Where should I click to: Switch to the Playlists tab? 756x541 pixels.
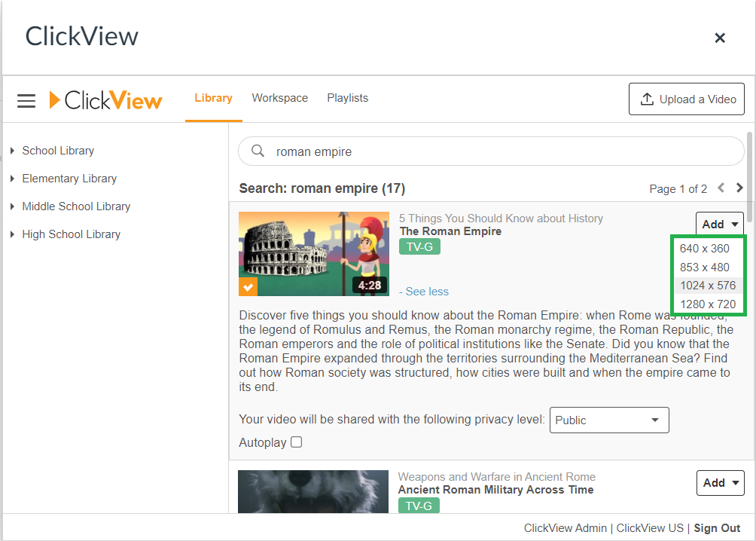(348, 98)
